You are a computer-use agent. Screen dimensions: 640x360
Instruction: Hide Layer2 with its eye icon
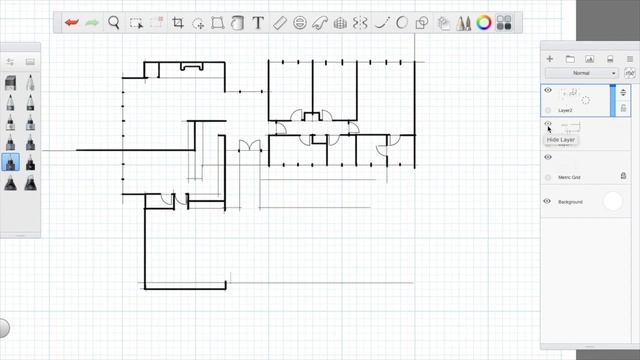point(548,90)
